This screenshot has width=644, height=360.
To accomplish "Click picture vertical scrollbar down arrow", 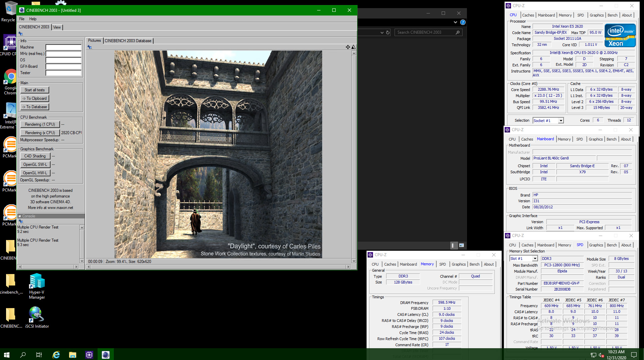I will [353, 261].
